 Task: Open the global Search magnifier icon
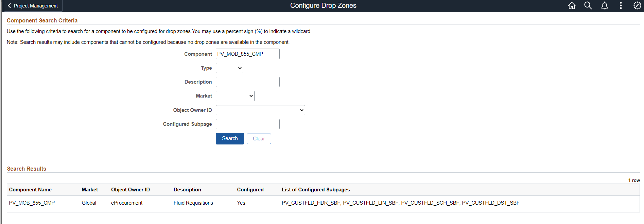tap(588, 6)
